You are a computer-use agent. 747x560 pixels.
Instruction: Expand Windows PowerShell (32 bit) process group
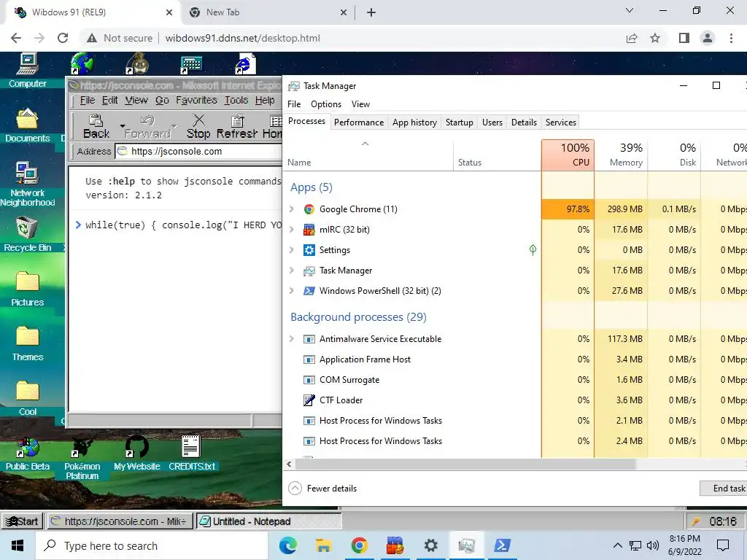tap(292, 291)
